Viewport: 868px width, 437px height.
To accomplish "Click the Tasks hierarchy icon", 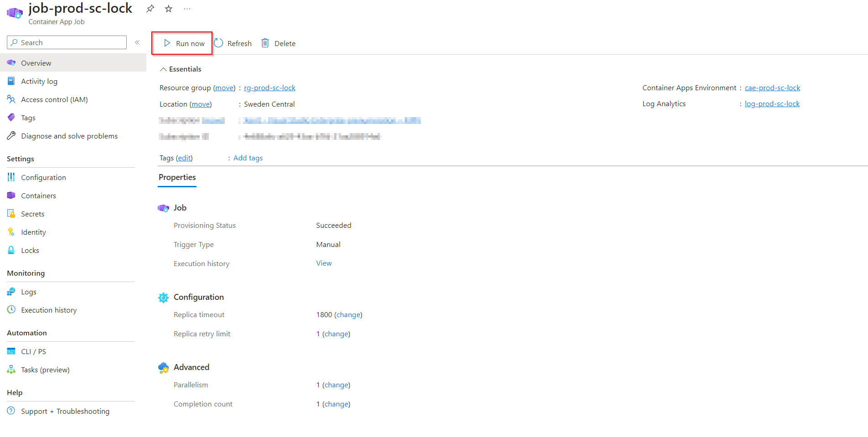I will point(11,369).
